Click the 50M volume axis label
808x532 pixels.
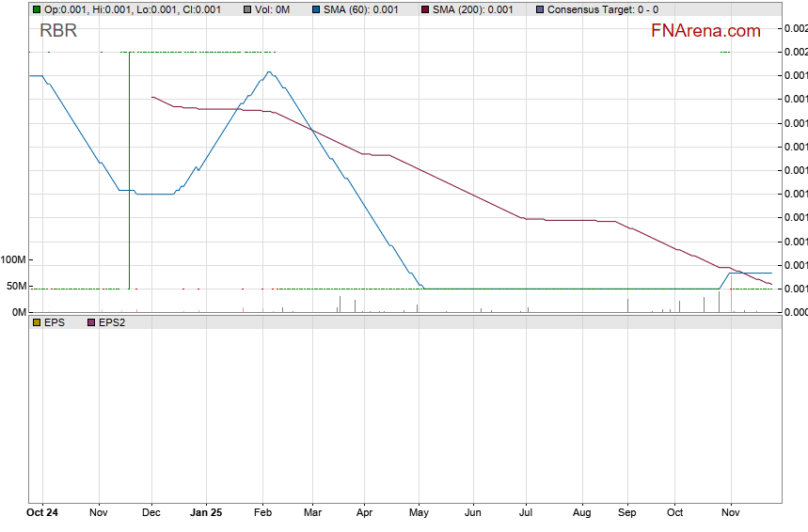pos(17,286)
